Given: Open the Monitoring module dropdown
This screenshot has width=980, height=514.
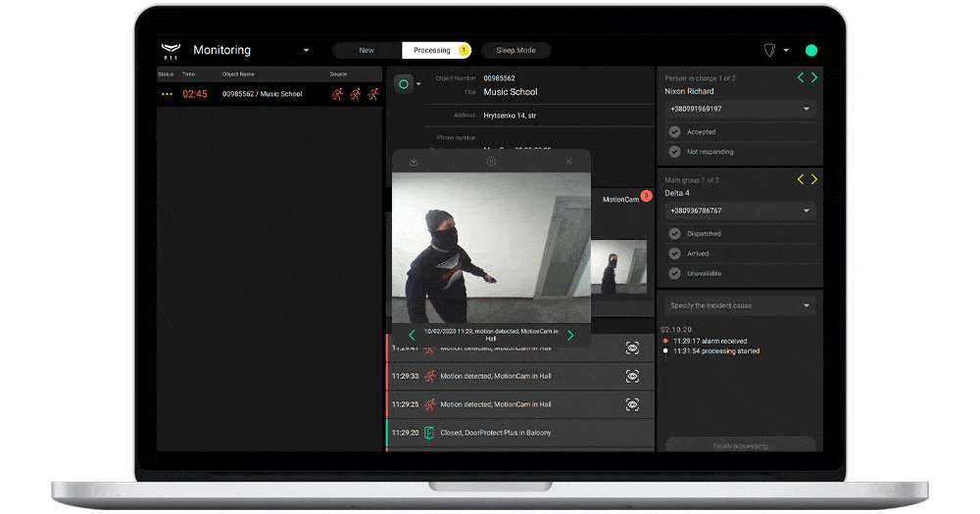Looking at the screenshot, I should tap(306, 51).
